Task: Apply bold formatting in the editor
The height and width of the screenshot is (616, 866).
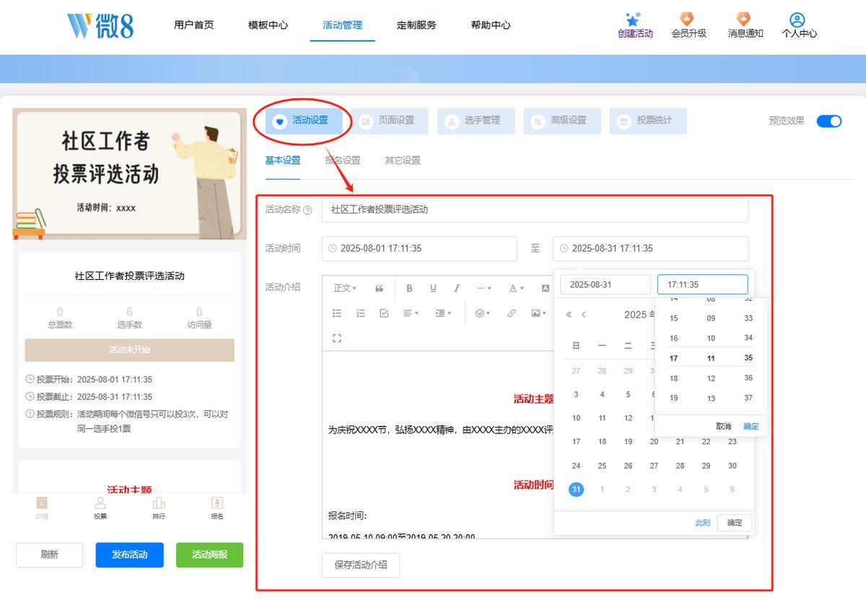Action: tap(409, 289)
